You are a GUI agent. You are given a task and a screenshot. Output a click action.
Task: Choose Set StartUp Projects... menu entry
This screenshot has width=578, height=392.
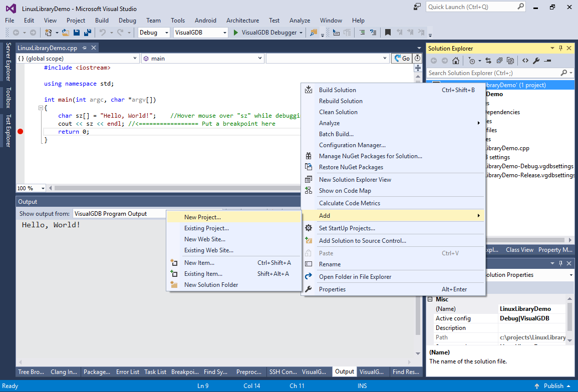point(393,228)
